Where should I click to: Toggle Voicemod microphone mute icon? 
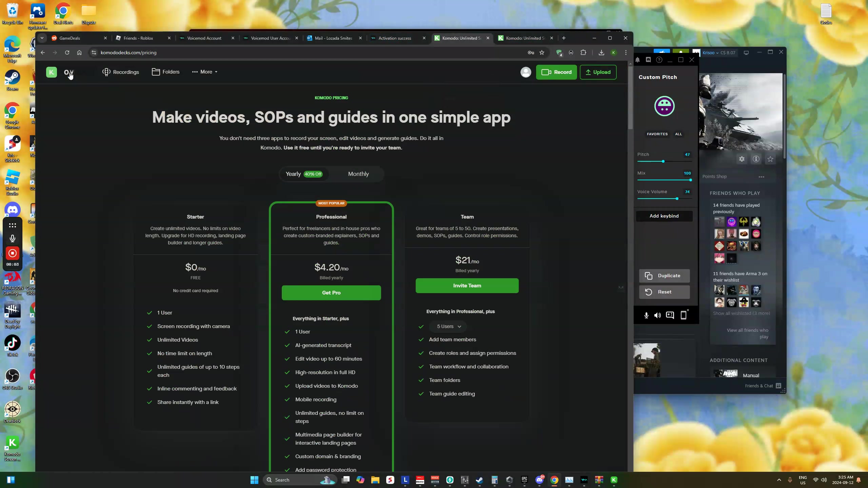(646, 316)
